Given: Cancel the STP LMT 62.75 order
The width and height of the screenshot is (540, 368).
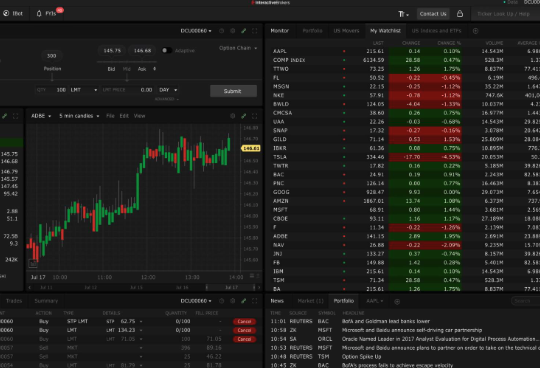Looking at the screenshot, I should 244,322.
